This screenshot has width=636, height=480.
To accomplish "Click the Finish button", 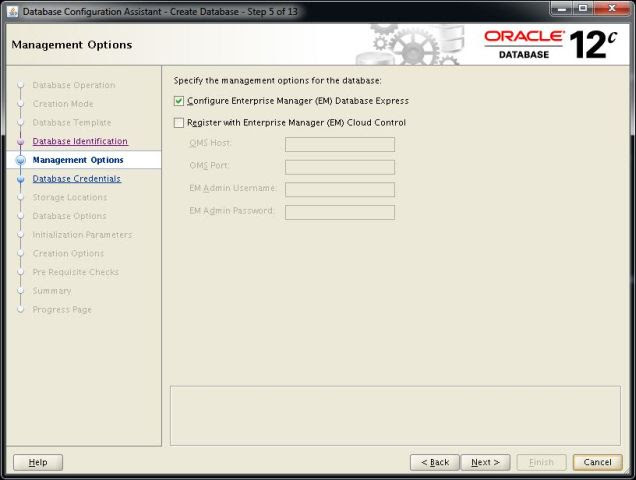I will click(x=541, y=462).
